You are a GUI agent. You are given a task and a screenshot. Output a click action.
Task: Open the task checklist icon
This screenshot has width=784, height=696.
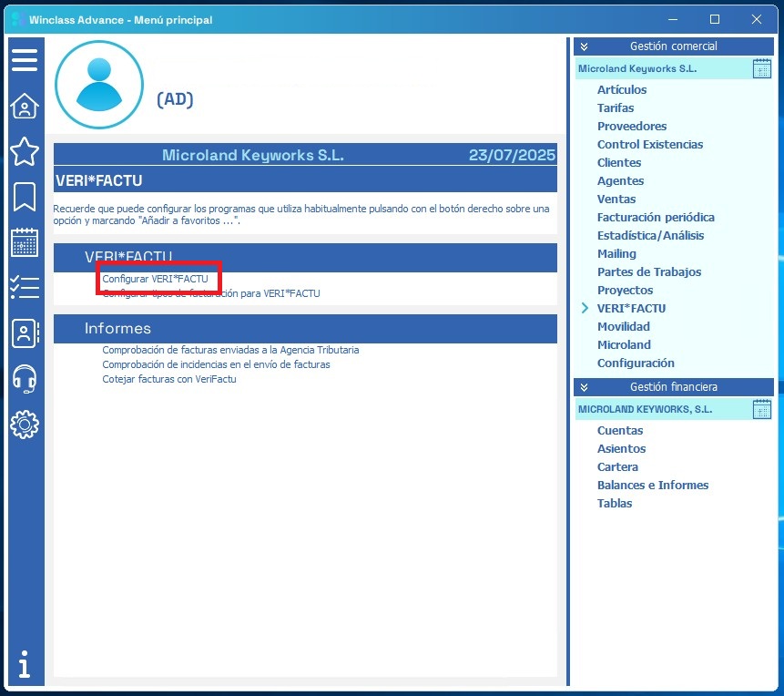25,287
